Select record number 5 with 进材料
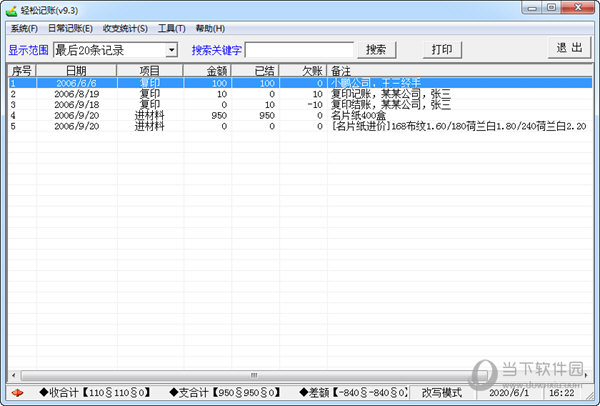The height and width of the screenshot is (406, 600). pos(149,127)
